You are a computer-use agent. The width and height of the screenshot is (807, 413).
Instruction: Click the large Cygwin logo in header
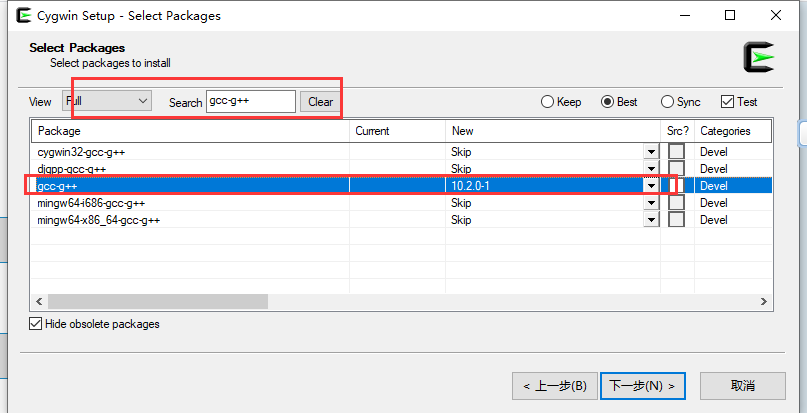[759, 57]
